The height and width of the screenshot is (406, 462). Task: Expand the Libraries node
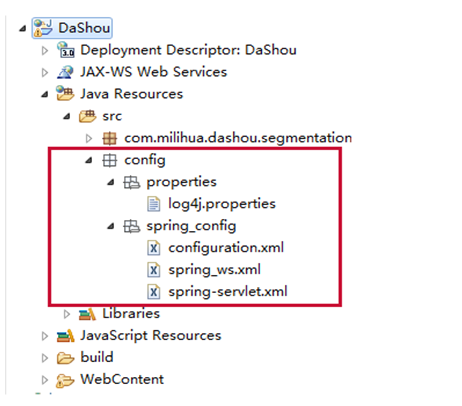pyautogui.click(x=67, y=314)
